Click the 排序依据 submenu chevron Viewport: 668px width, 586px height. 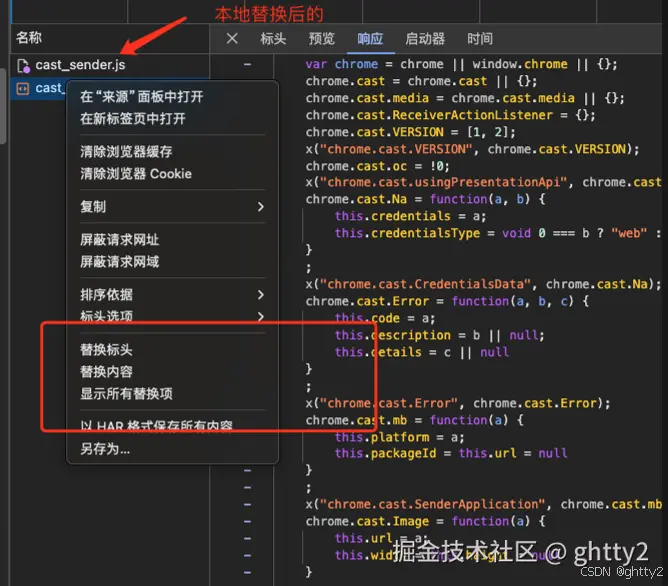click(x=261, y=295)
